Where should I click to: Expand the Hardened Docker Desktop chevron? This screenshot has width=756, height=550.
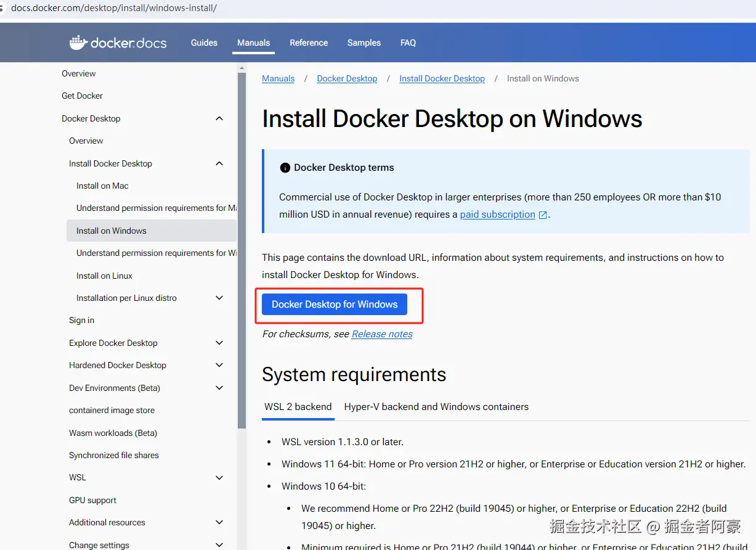click(219, 365)
